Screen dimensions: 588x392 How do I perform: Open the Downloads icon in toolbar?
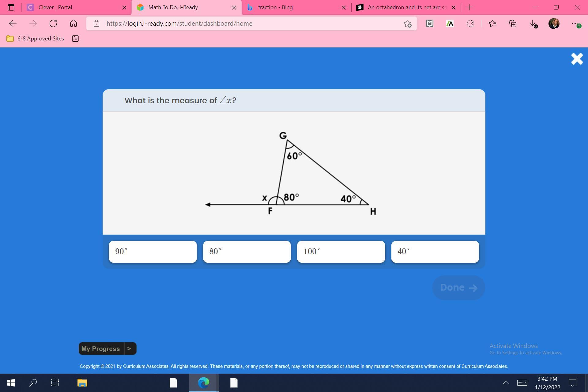tap(533, 24)
